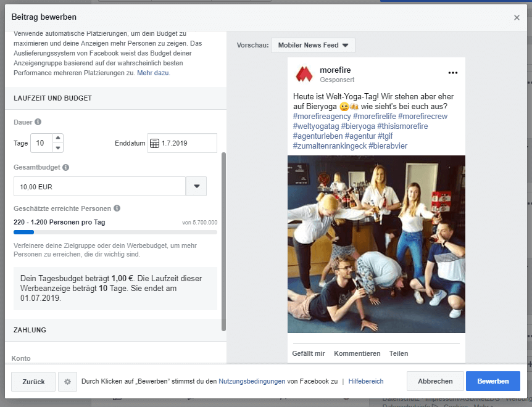Open the gear settings button
Image resolution: width=532 pixels, height=407 pixels.
[x=67, y=382]
